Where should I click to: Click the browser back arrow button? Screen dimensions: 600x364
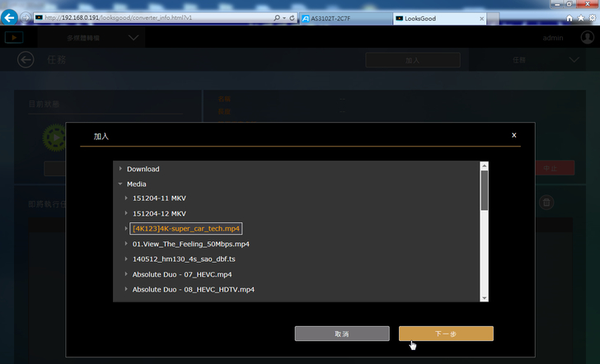click(9, 17)
